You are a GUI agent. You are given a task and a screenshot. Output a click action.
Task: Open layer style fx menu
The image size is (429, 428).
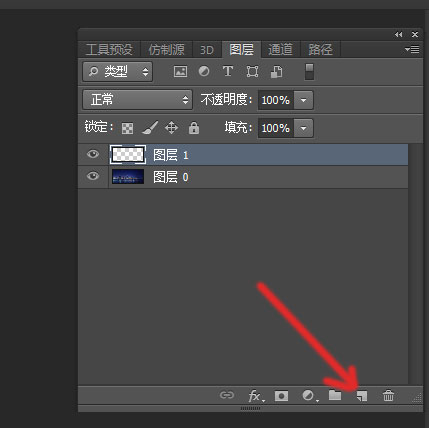coord(256,396)
